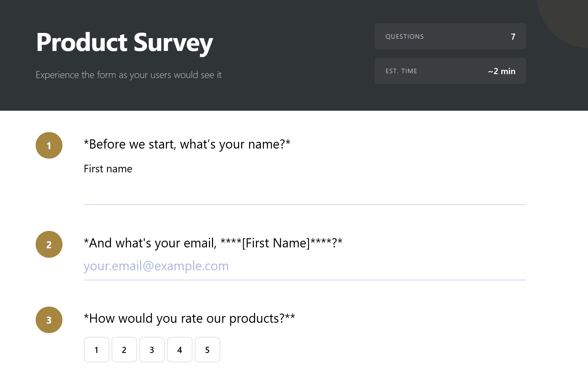Rate products with 5
This screenshot has width=588, height=381.
click(x=207, y=350)
